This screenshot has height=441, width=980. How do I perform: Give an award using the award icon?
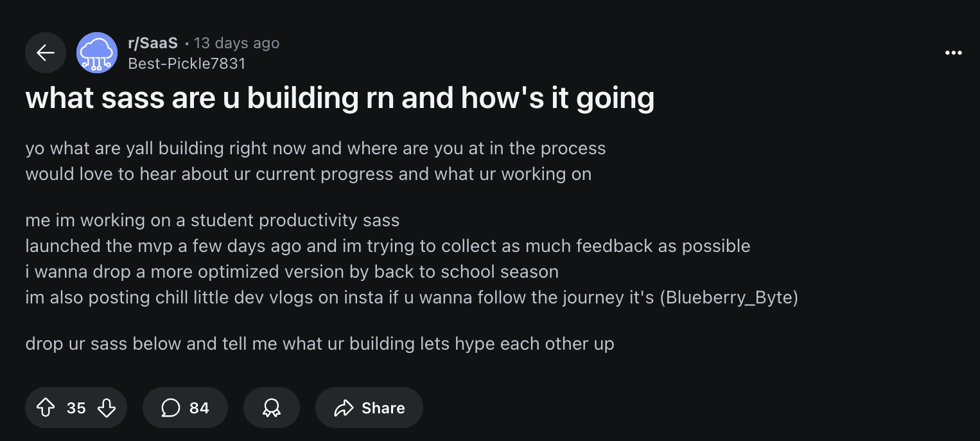pos(272,408)
